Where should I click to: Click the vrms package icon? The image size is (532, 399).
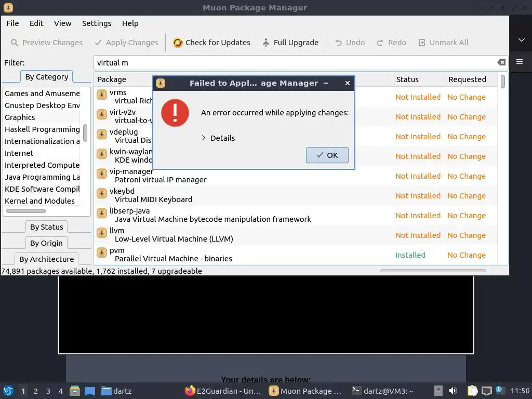102,95
